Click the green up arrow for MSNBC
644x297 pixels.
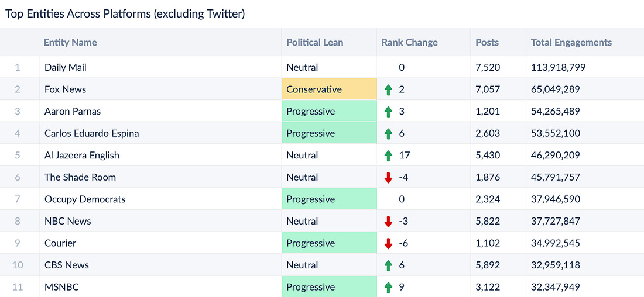click(388, 287)
